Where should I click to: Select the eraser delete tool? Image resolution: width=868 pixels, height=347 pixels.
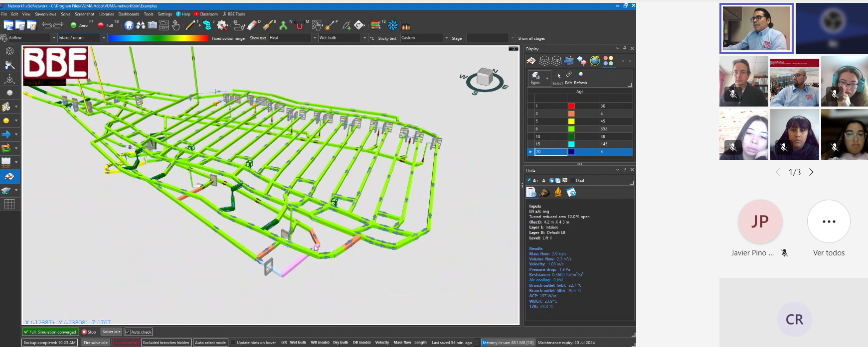(x=252, y=25)
